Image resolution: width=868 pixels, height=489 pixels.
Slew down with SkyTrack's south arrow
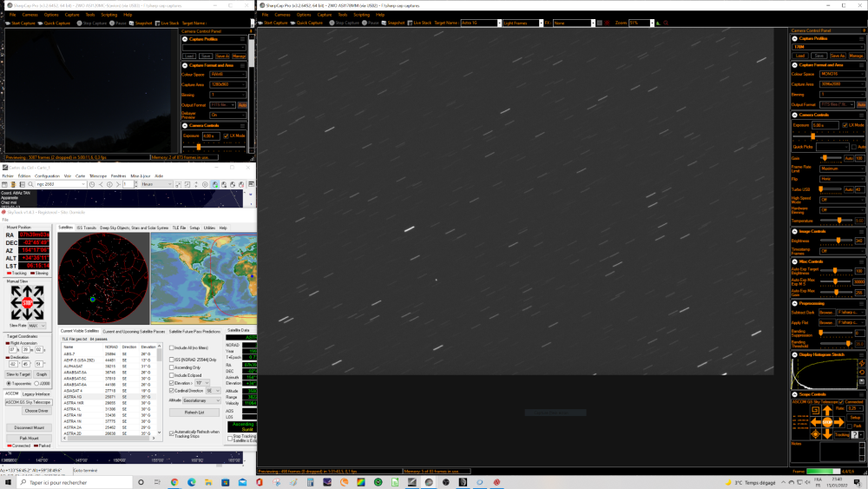tap(27, 314)
